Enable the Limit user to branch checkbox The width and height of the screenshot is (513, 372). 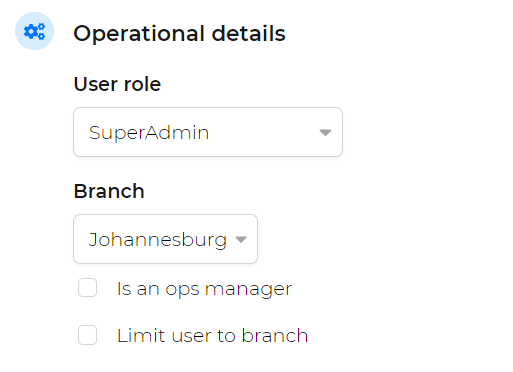tap(88, 335)
